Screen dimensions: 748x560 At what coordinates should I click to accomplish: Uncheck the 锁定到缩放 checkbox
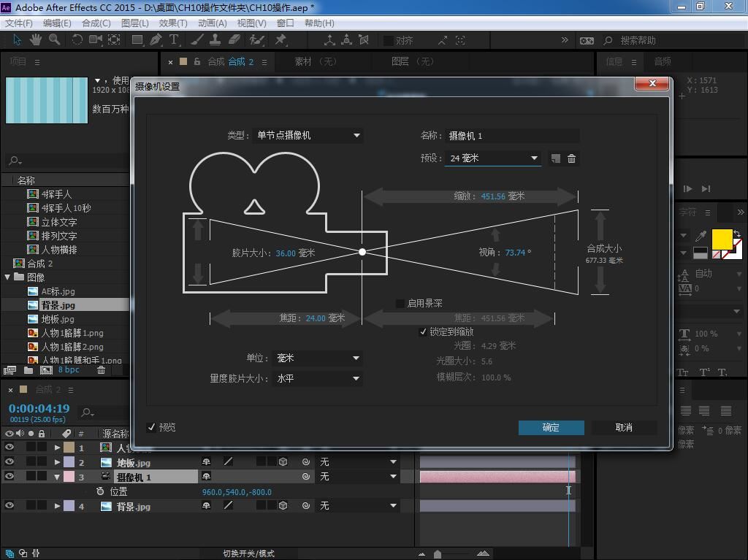click(x=423, y=331)
